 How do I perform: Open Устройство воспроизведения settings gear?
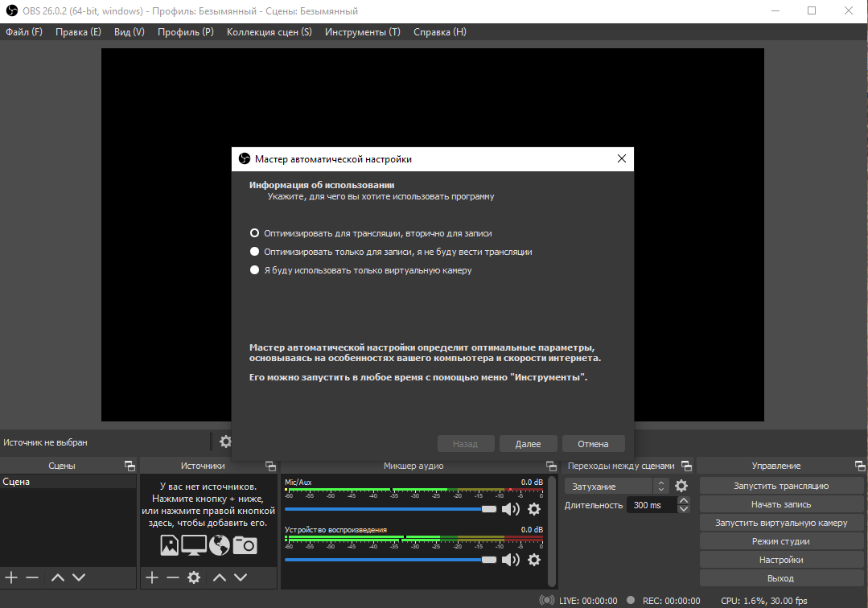(x=534, y=560)
